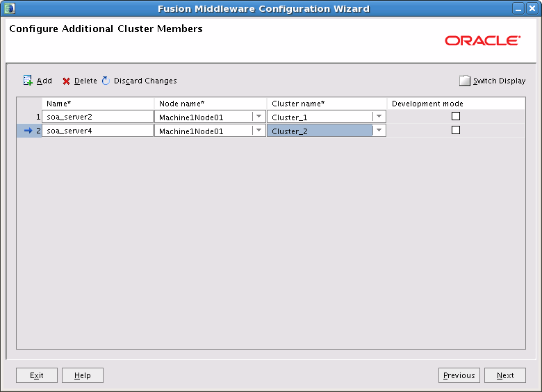Click the Node name* column header
This screenshot has height=392, width=542.
point(210,104)
